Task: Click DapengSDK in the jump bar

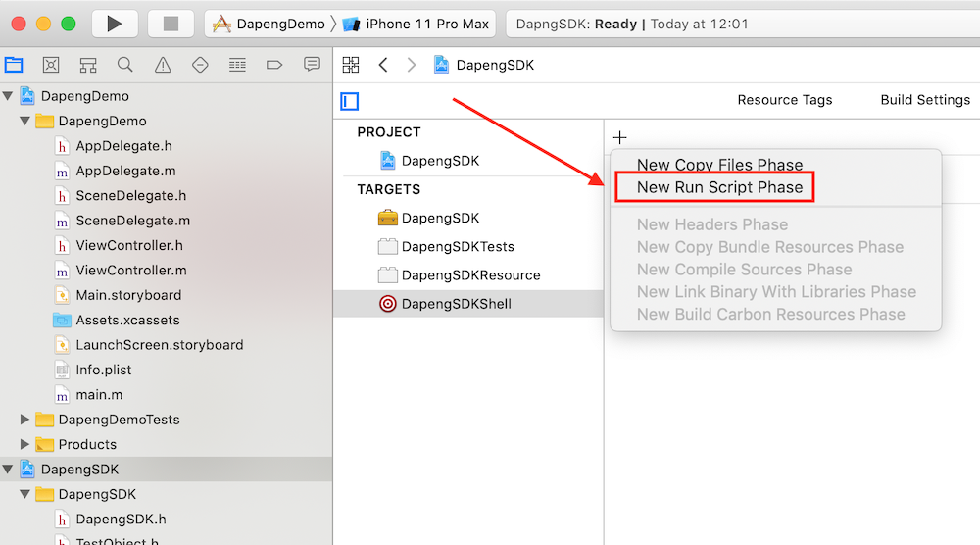Action: point(484,65)
